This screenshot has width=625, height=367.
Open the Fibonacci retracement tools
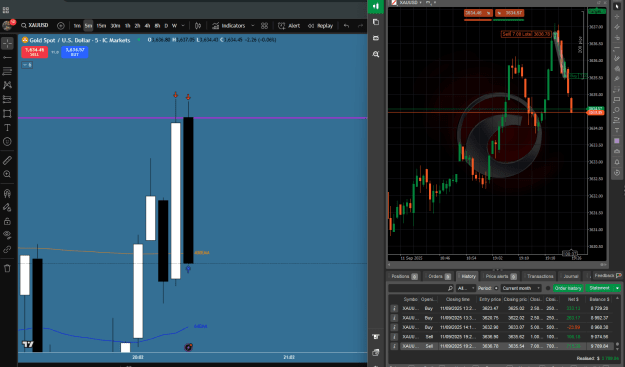[x=7, y=71]
